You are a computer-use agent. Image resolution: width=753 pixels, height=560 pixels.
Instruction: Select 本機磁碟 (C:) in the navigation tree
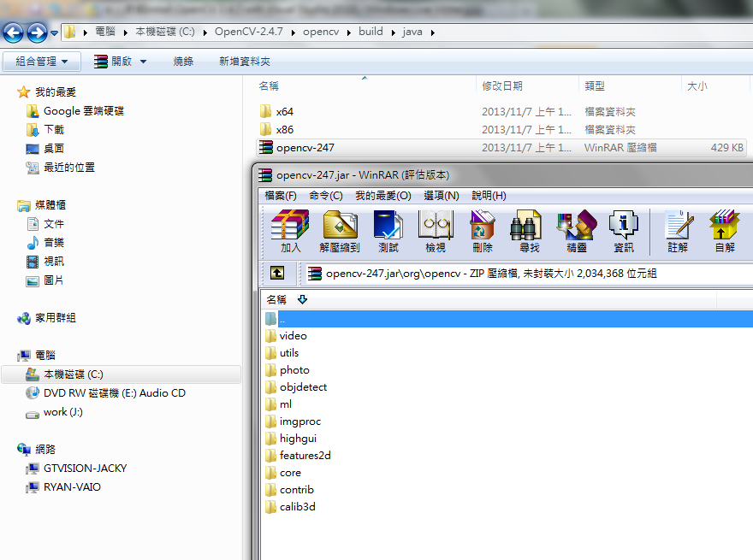(121, 374)
